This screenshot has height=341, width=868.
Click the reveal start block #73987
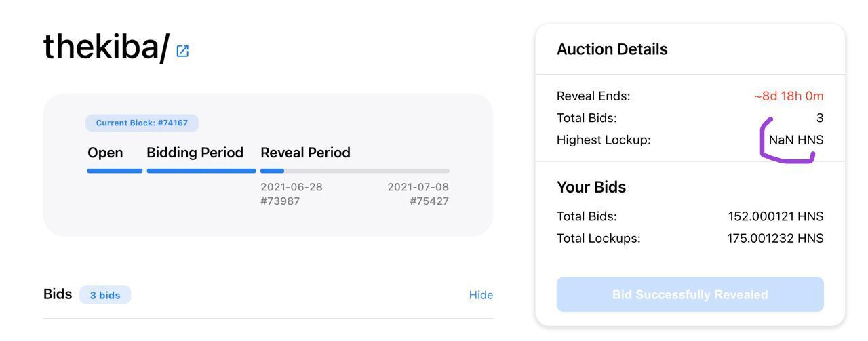point(280,201)
